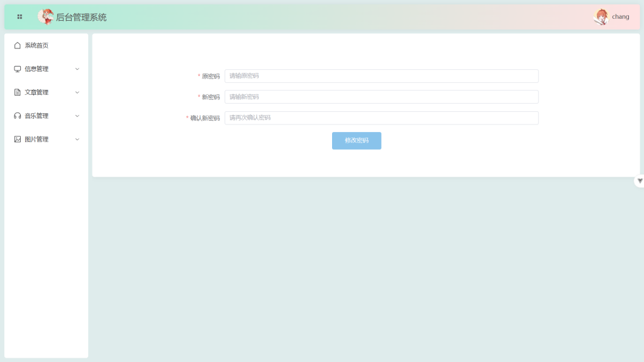The width and height of the screenshot is (644, 362).
Task: Click the 后台管理系统 title text
Action: (x=81, y=18)
